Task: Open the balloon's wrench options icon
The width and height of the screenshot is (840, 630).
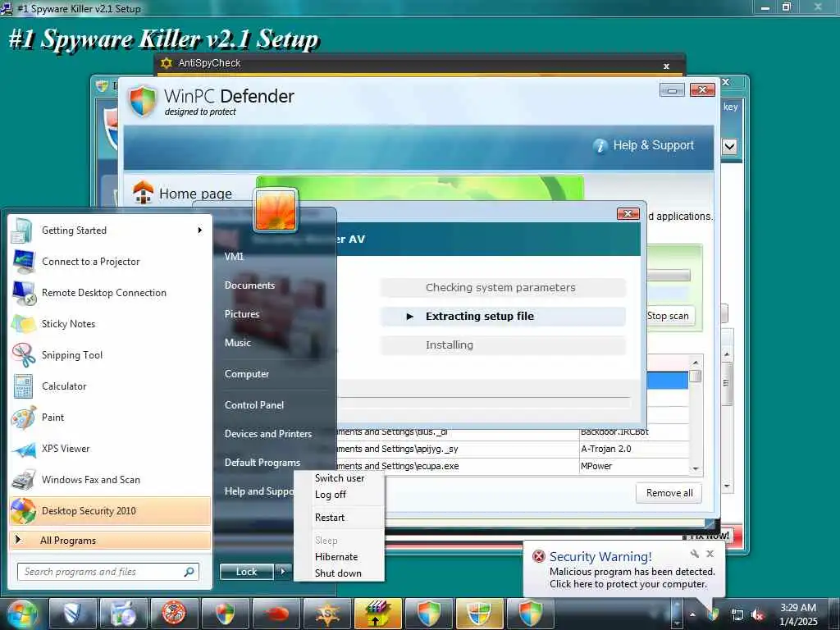Action: 694,554
